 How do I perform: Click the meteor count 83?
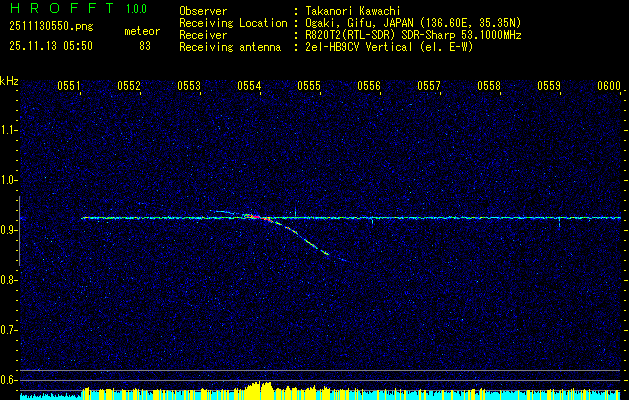(145, 46)
